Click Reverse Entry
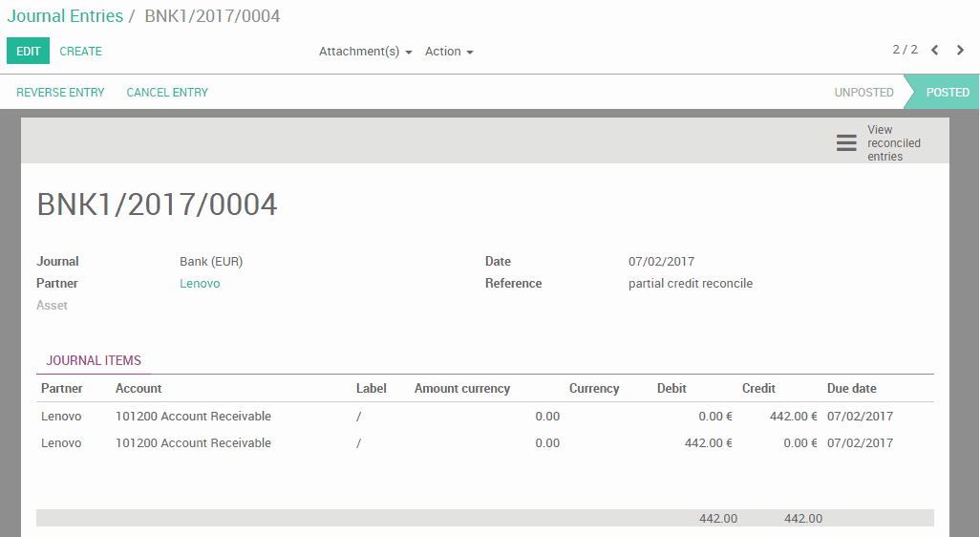Viewport: 980px width, 537px height. (x=60, y=93)
